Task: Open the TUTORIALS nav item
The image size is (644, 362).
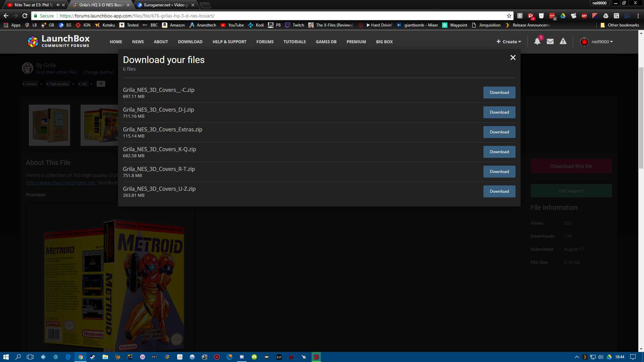Action: [x=294, y=42]
